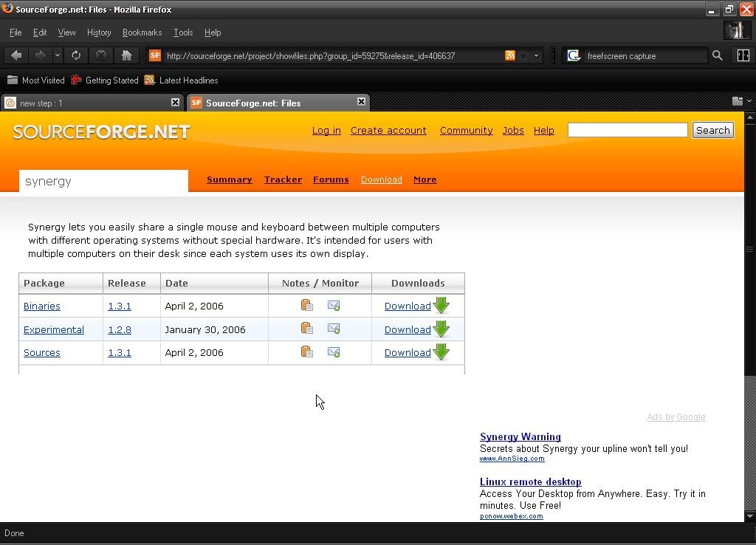This screenshot has width=756, height=545.
Task: Navigate back using the back arrow icon
Action: pyautogui.click(x=16, y=55)
